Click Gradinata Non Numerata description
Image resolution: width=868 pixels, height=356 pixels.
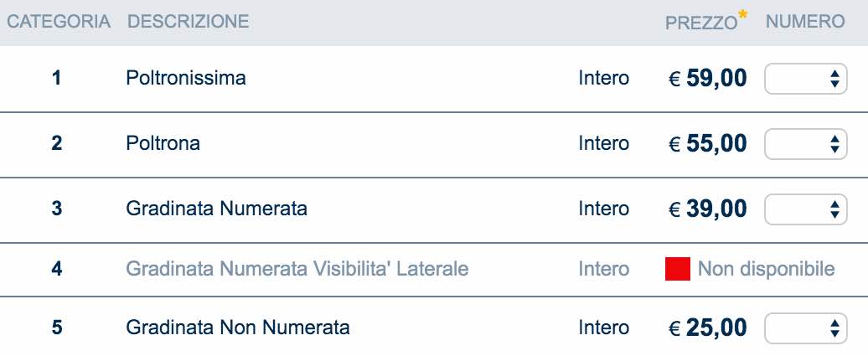click(x=237, y=328)
